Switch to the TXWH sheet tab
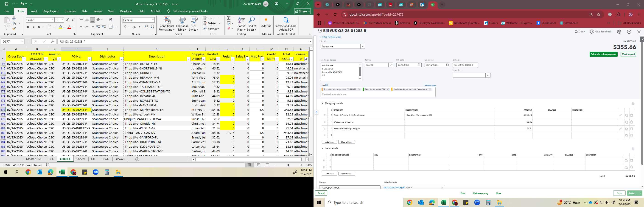This screenshot has width=644, height=207. 105,159
